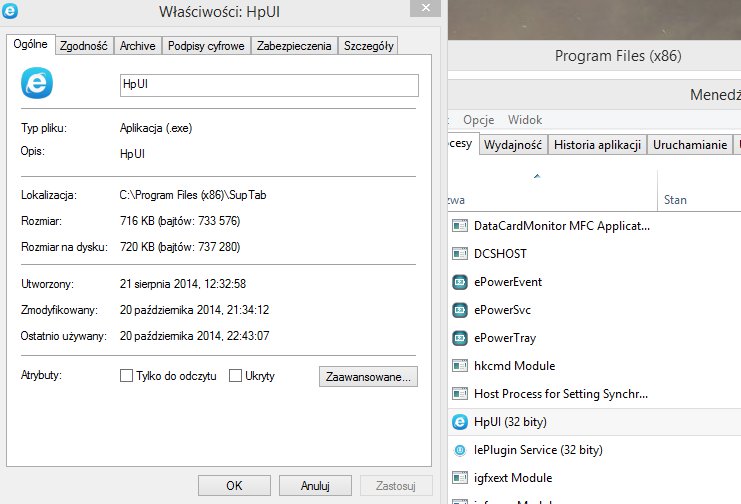Image resolution: width=741 pixels, height=504 pixels.
Task: Click the size on disk value 720 KB
Action: click(138, 247)
